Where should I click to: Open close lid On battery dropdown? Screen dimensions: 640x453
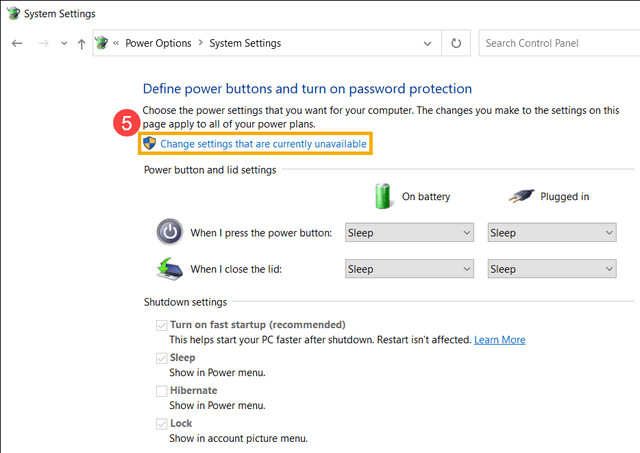pos(409,269)
